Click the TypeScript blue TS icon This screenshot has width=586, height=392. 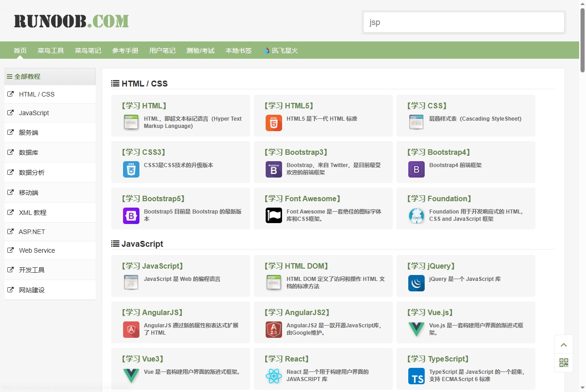pyautogui.click(x=416, y=376)
